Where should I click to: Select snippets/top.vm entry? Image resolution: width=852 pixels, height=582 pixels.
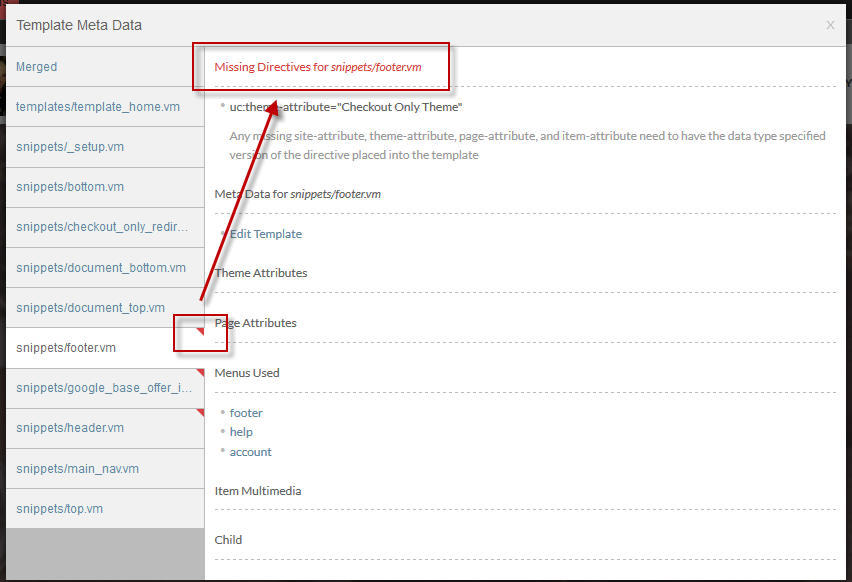pos(105,509)
